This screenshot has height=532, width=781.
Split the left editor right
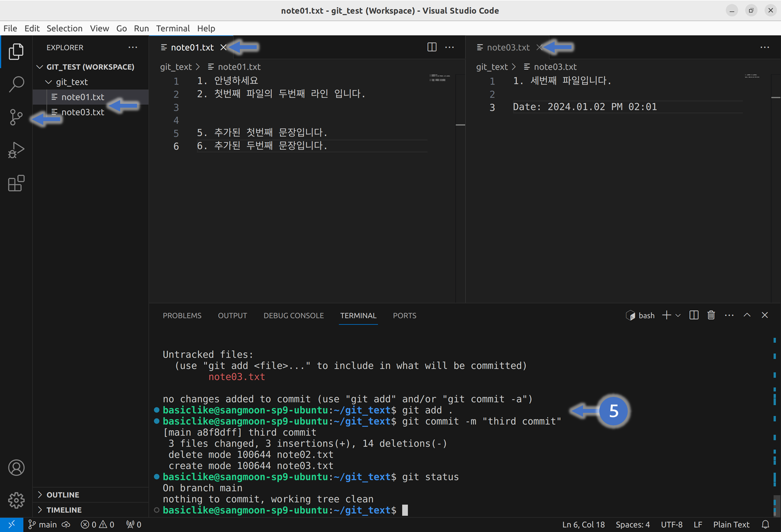[x=432, y=47]
